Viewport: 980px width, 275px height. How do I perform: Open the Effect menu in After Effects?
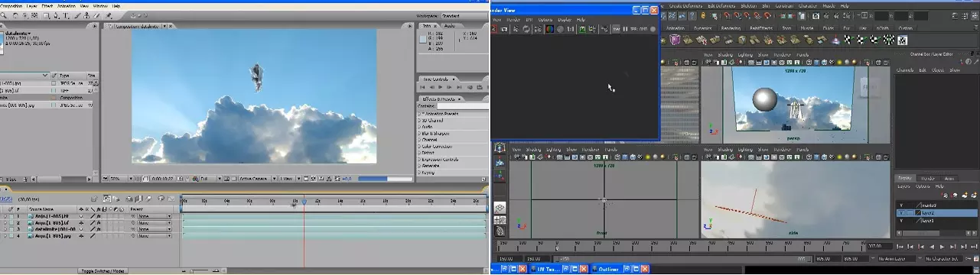tap(47, 6)
